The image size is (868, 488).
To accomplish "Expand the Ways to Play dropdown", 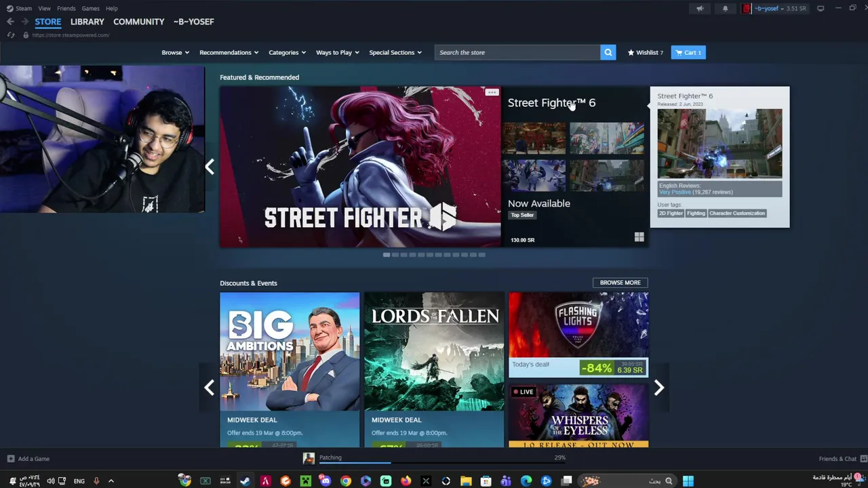I will tap(337, 52).
